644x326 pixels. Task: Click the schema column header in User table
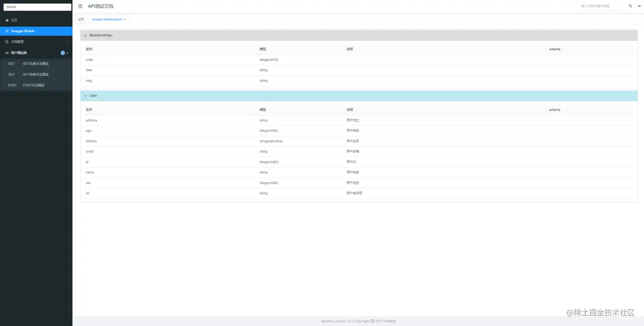pyautogui.click(x=555, y=110)
